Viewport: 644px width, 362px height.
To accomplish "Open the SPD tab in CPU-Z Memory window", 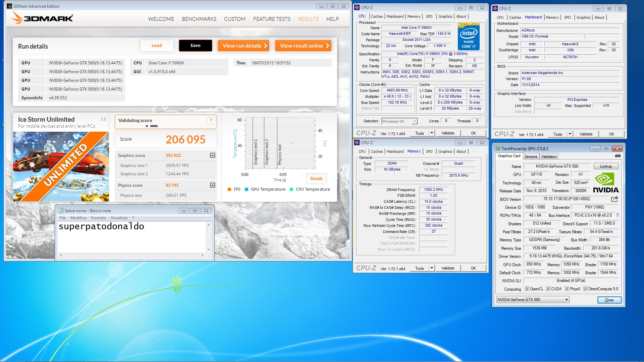I will 429,152.
